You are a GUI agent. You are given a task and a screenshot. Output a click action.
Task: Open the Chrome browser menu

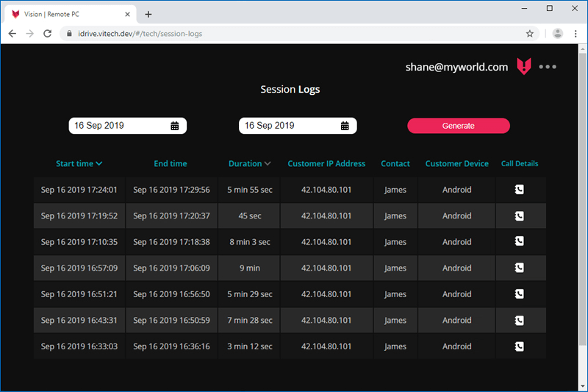click(x=576, y=34)
